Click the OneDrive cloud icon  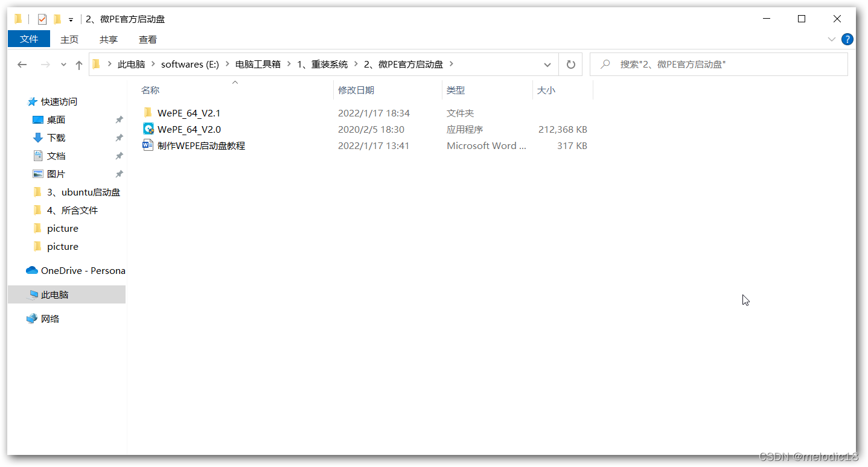click(x=32, y=270)
